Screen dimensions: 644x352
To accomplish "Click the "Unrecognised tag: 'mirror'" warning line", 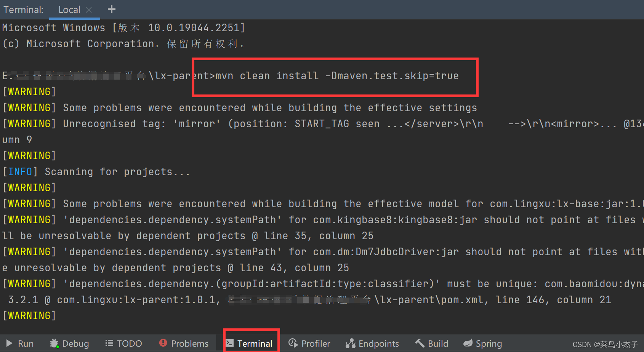I will 322,124.
